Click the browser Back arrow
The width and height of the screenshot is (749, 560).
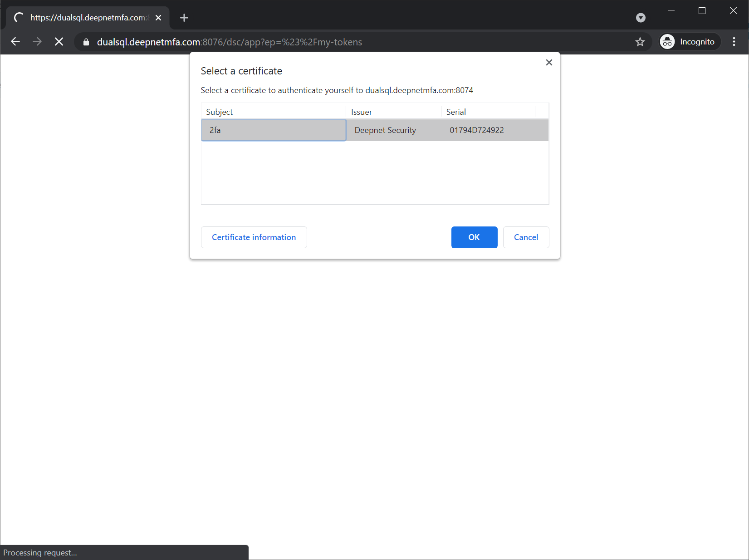click(15, 42)
